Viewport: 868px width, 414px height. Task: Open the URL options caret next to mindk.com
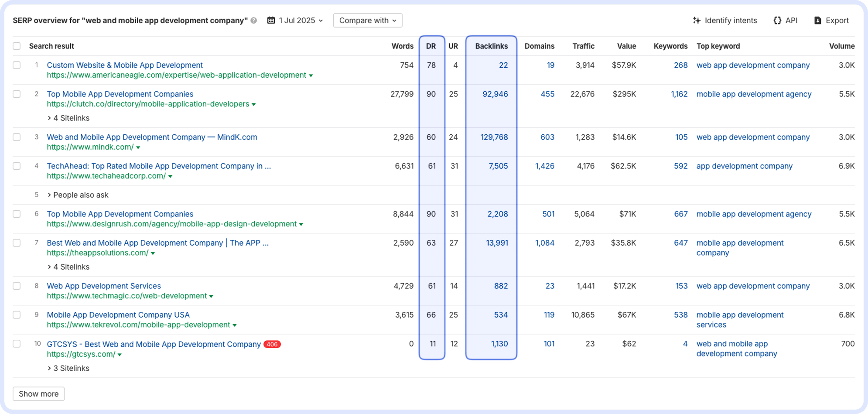coord(139,147)
